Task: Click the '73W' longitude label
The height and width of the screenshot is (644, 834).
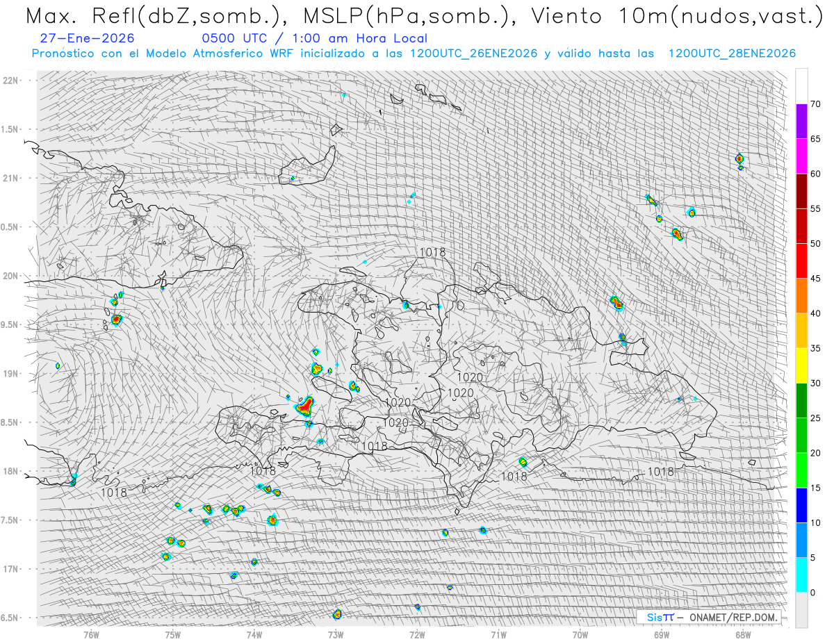Action: (336, 634)
